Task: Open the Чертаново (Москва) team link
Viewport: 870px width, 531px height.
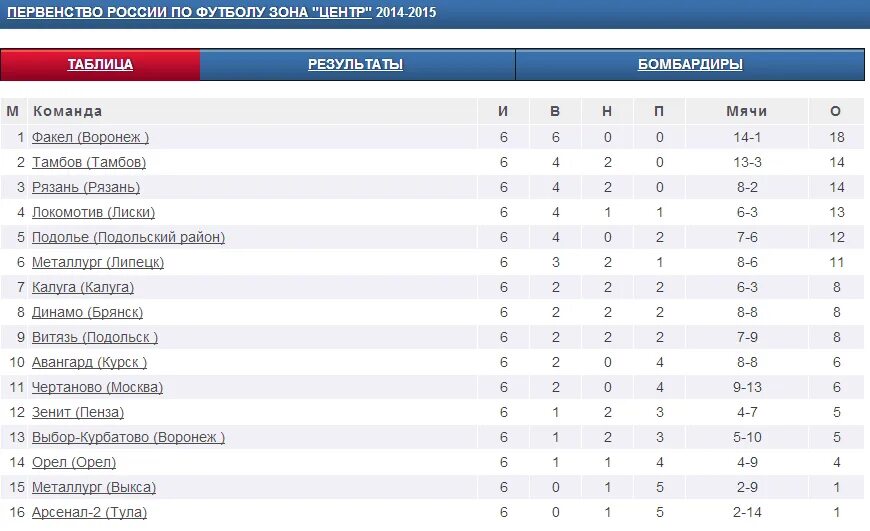Action: (97, 387)
